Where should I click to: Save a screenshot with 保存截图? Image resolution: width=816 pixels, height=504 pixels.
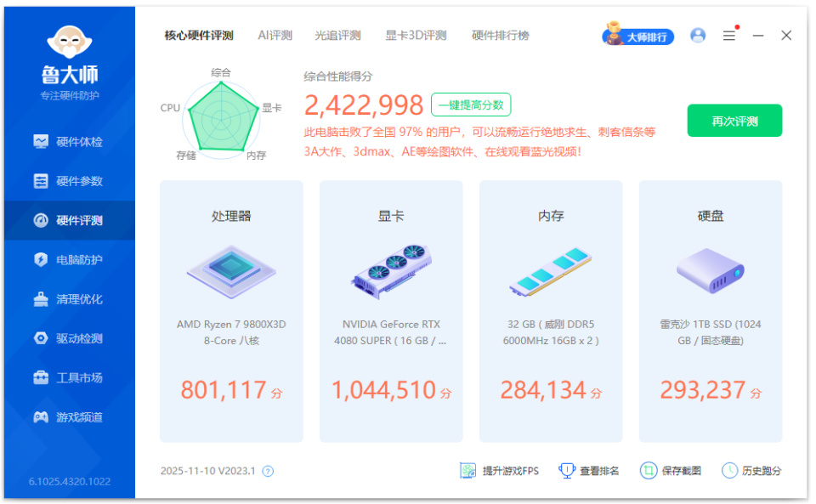click(x=649, y=470)
